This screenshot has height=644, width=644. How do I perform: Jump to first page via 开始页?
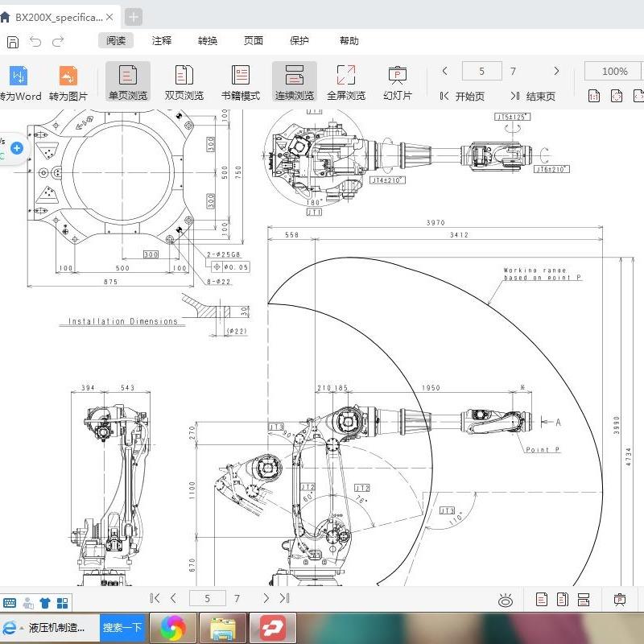point(462,97)
